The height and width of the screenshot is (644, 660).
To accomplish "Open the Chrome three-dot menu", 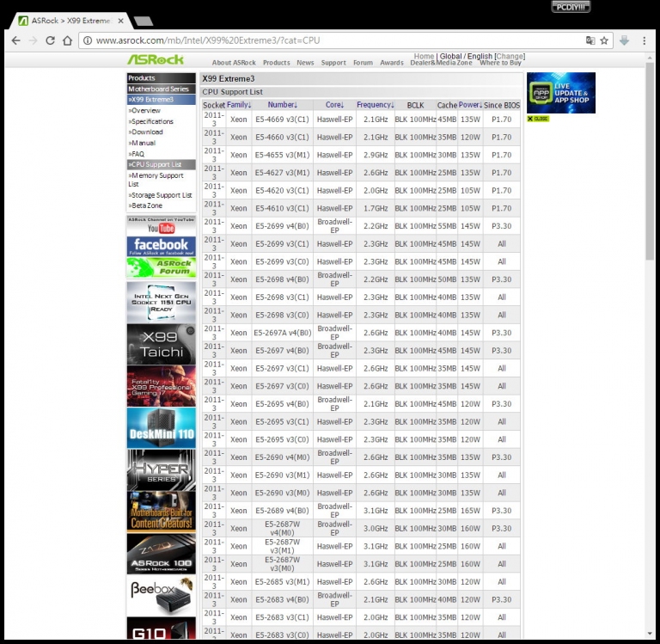I will 644,40.
